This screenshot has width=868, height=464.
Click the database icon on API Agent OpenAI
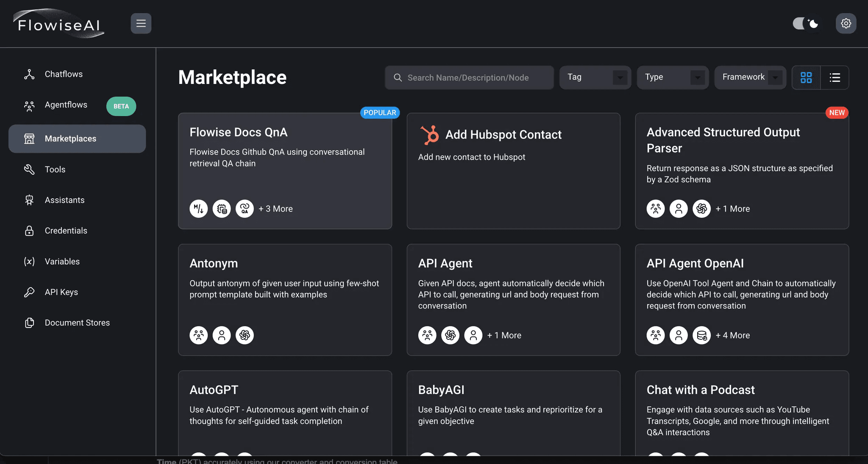pyautogui.click(x=701, y=335)
